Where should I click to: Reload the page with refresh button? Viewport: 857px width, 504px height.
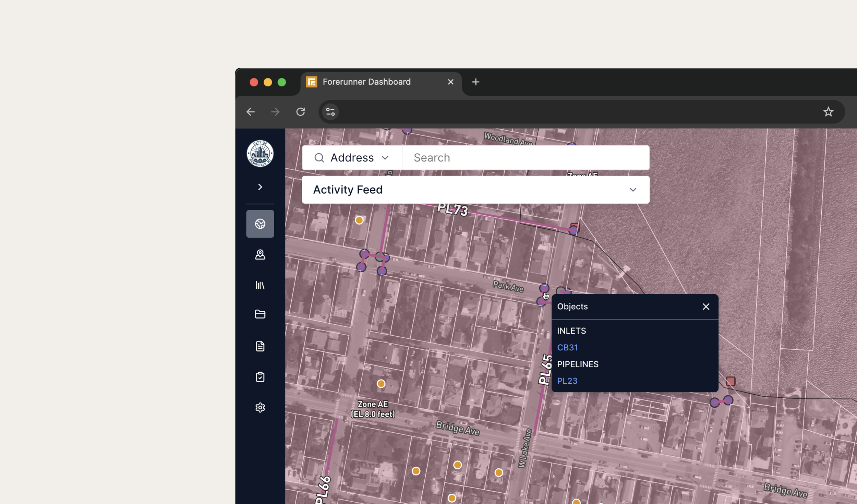pyautogui.click(x=300, y=112)
